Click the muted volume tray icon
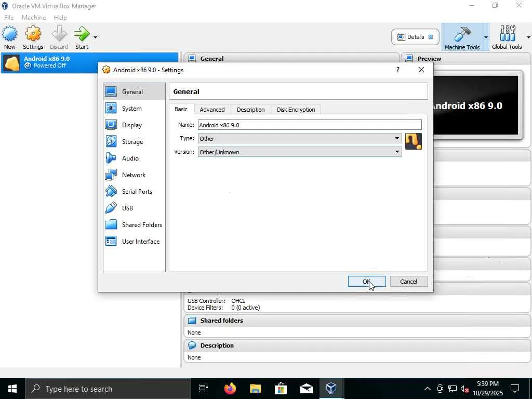This screenshot has width=532, height=399. point(464,389)
